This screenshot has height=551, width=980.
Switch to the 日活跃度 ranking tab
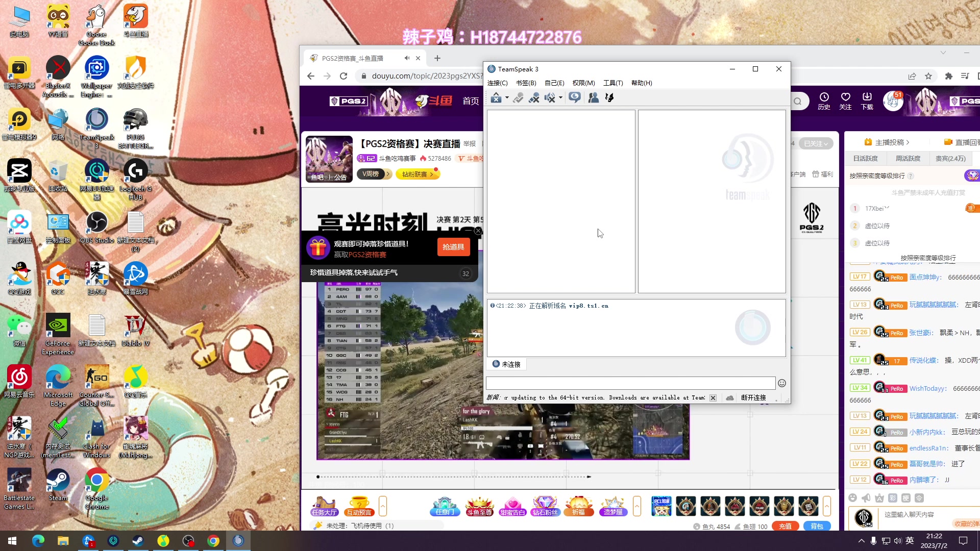click(x=865, y=159)
